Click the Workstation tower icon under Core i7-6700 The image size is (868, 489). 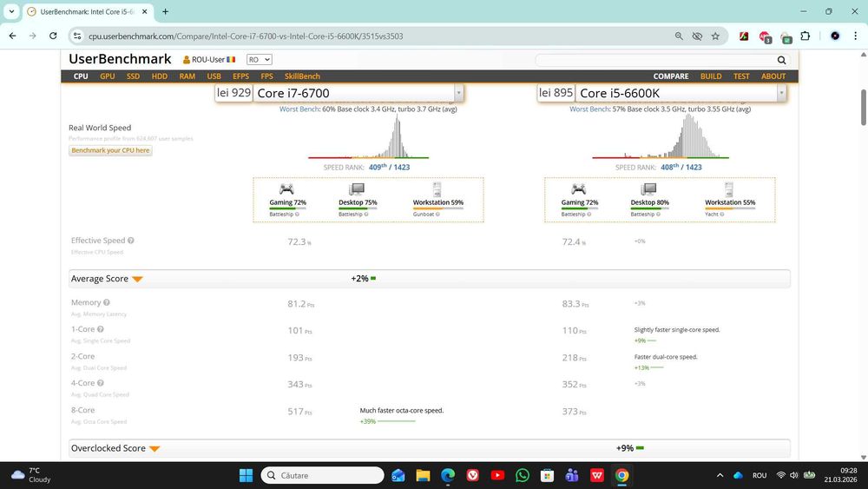coord(437,189)
